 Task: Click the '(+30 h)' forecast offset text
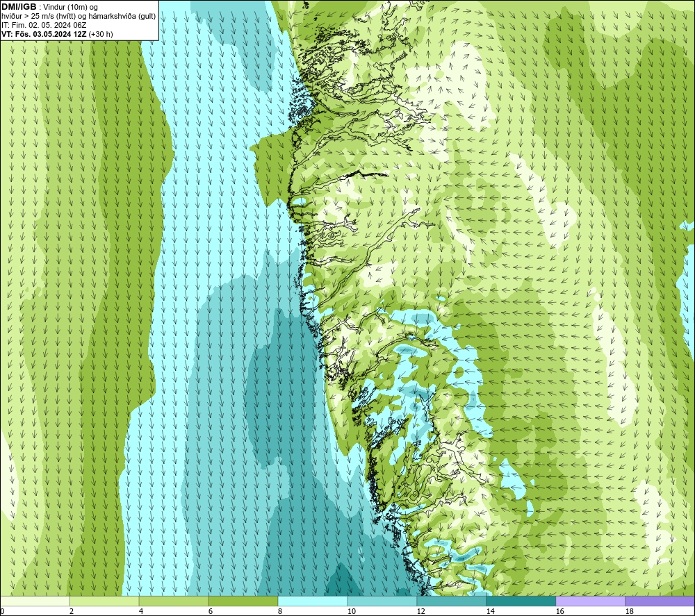(x=101, y=34)
